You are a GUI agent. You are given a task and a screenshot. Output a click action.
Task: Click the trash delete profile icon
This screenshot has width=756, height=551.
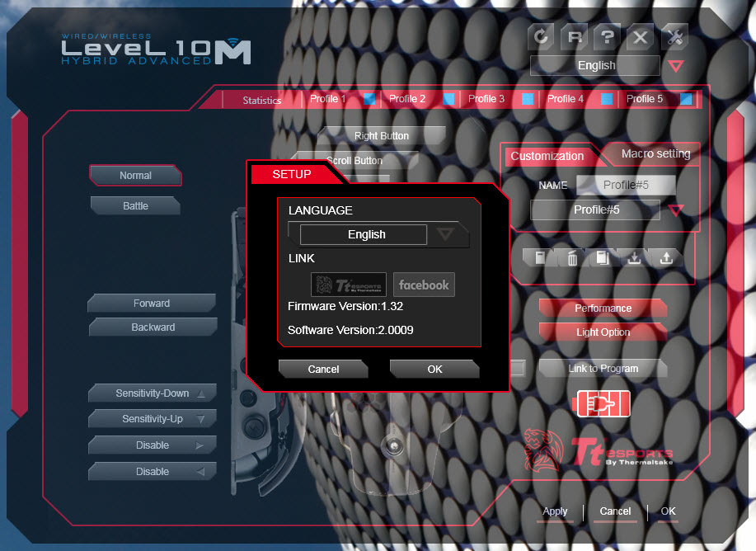pyautogui.click(x=572, y=258)
